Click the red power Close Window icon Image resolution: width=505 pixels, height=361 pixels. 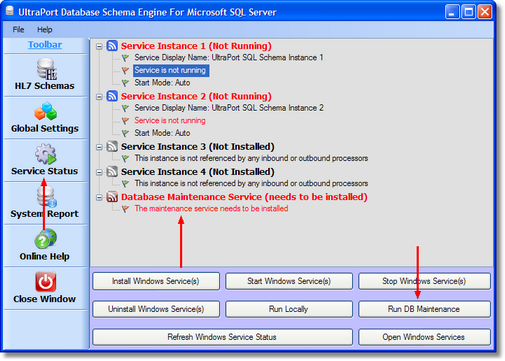coord(46,282)
